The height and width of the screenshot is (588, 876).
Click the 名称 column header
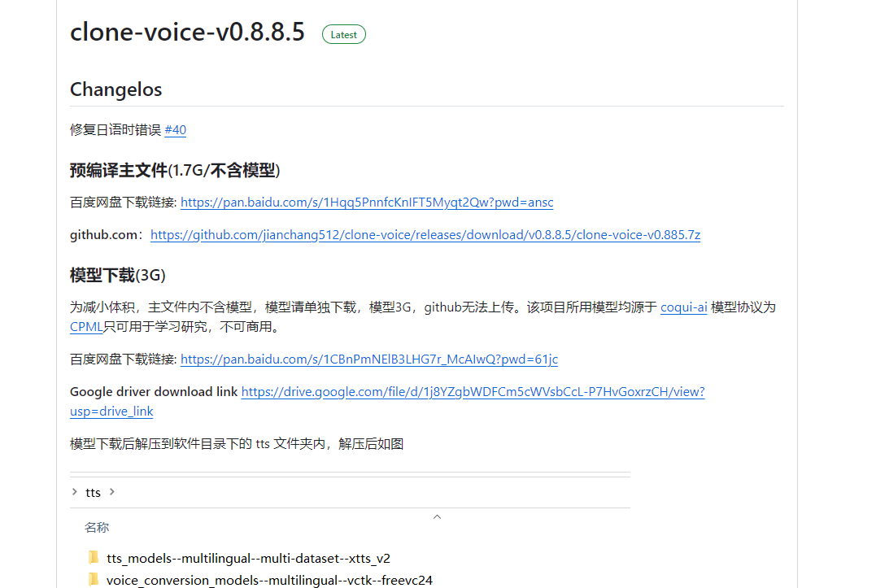[x=97, y=527]
